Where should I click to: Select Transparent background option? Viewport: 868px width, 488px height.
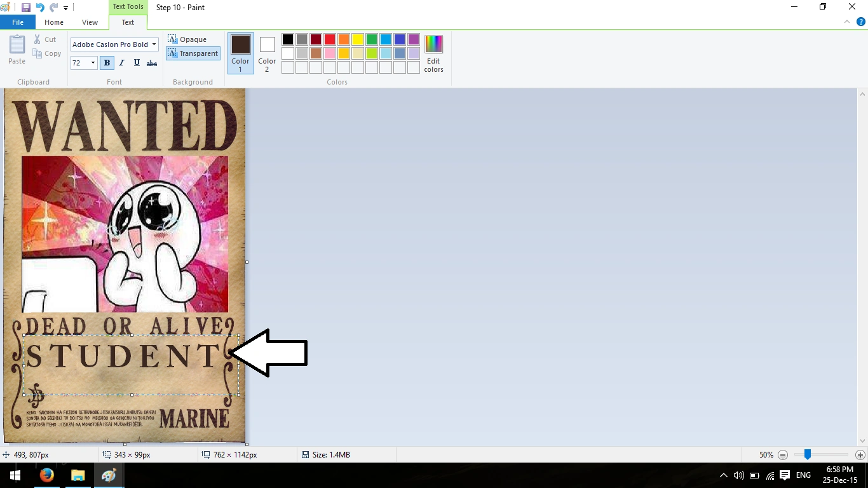point(193,53)
